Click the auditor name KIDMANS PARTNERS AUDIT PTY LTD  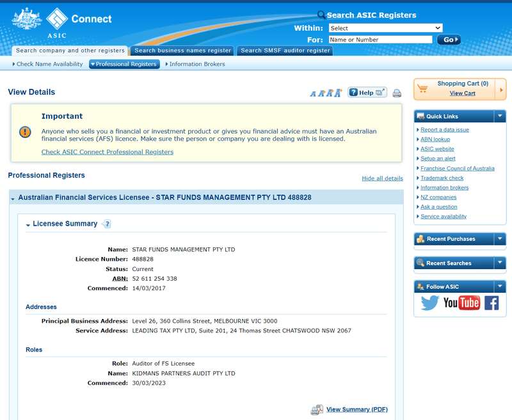click(x=184, y=373)
